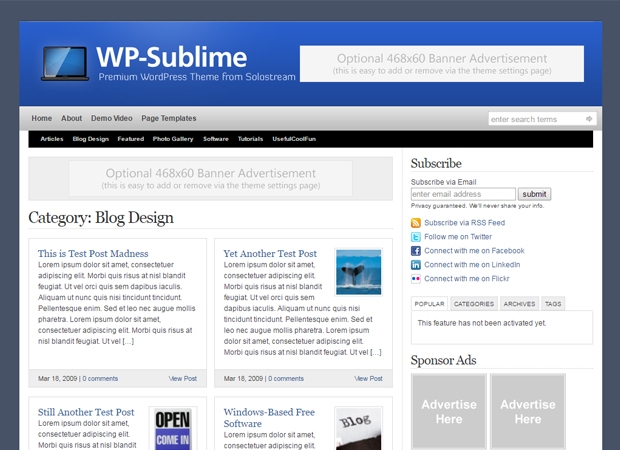Open the Tutorials category
This screenshot has height=450, width=620.
tap(250, 139)
